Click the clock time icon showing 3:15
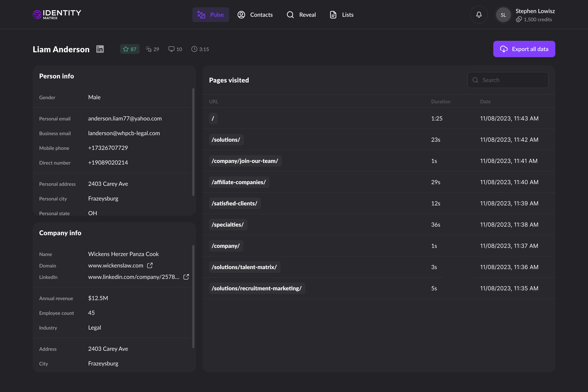588x392 pixels. 200,49
